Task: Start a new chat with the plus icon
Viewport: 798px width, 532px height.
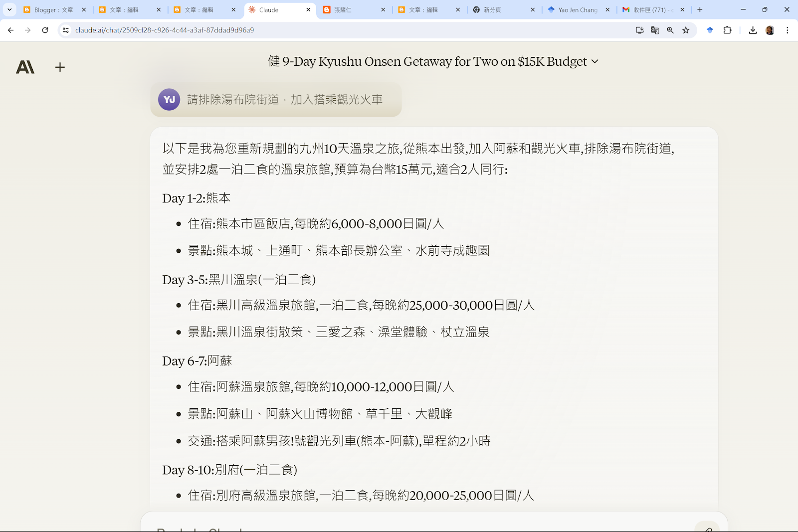Action: tap(60, 67)
